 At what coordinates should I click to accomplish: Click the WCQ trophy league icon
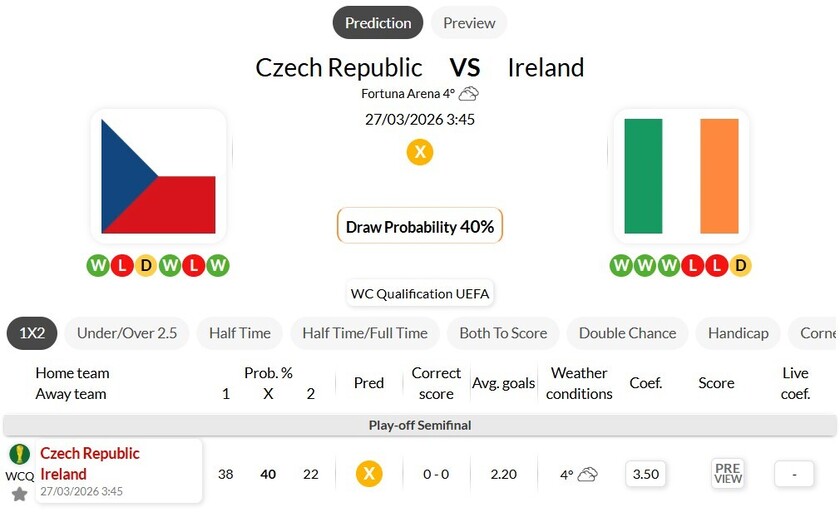tap(19, 455)
